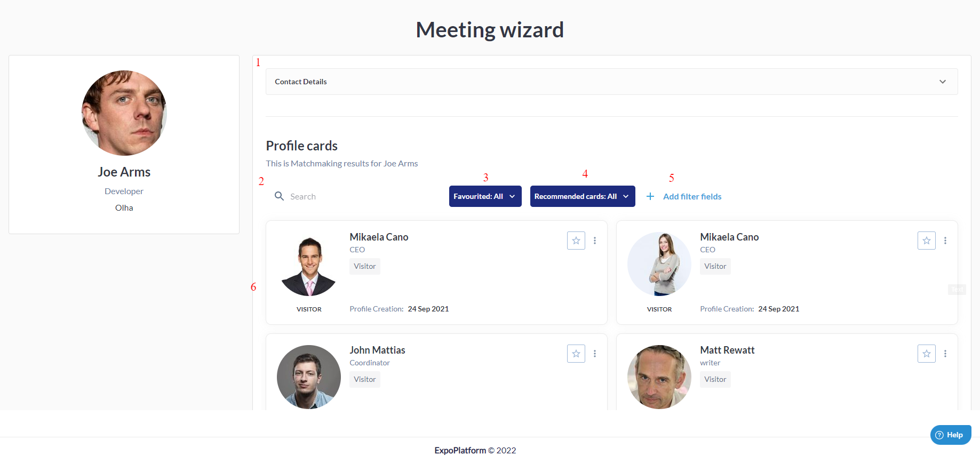
Task: Favourite the first Mikaela Cano card star
Action: click(x=576, y=241)
